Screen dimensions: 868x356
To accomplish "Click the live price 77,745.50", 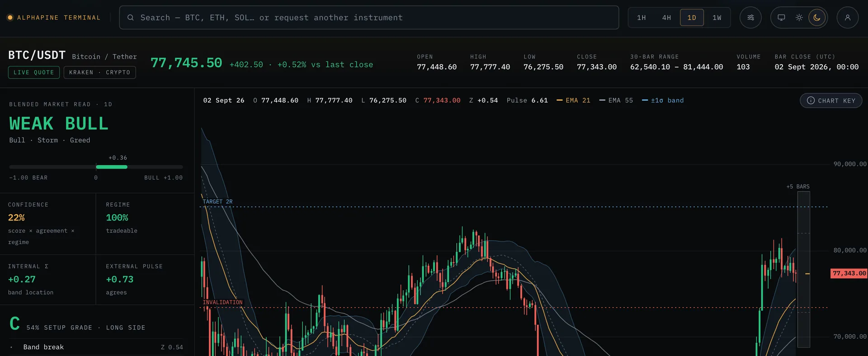I will coord(186,63).
